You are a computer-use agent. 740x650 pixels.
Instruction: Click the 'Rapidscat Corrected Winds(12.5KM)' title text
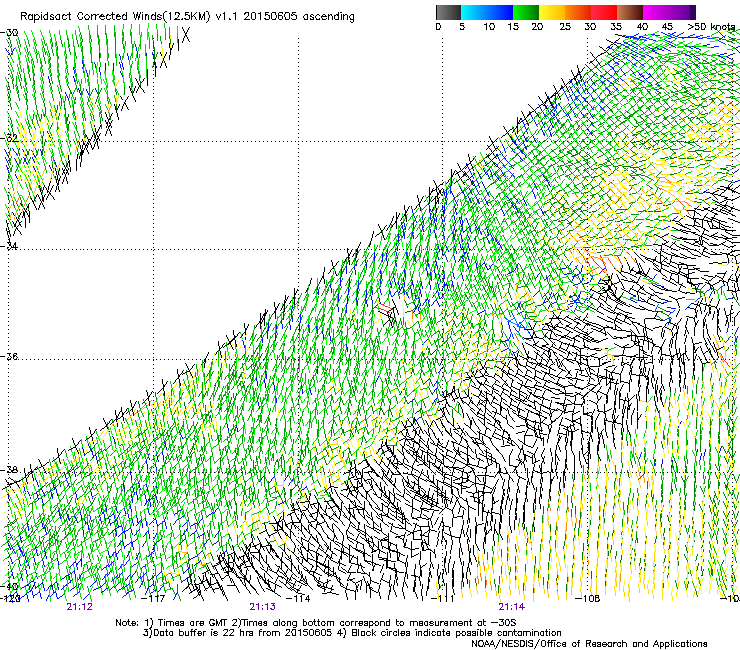(x=115, y=17)
